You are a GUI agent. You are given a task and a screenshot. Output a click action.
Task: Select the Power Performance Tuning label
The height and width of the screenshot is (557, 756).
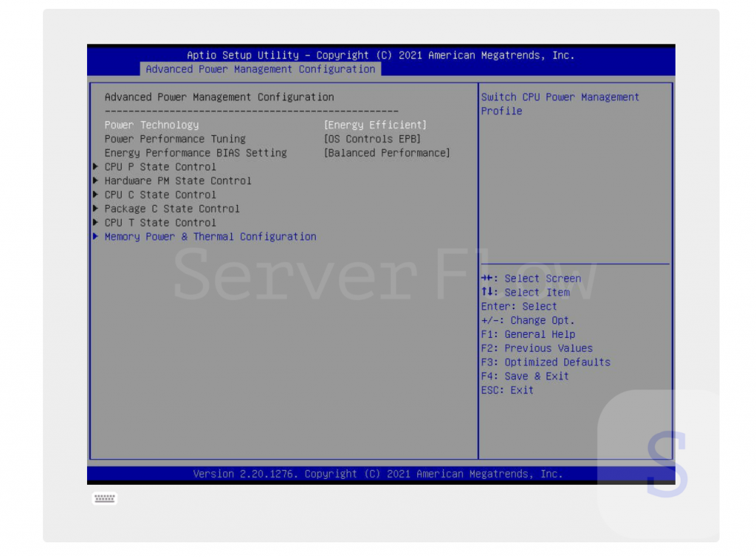point(175,139)
